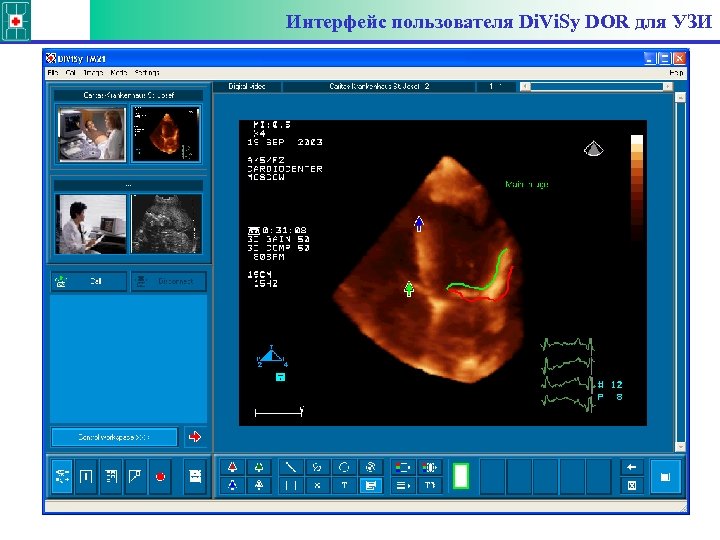Select the grayscale ultrasound thumbnail

(166, 224)
